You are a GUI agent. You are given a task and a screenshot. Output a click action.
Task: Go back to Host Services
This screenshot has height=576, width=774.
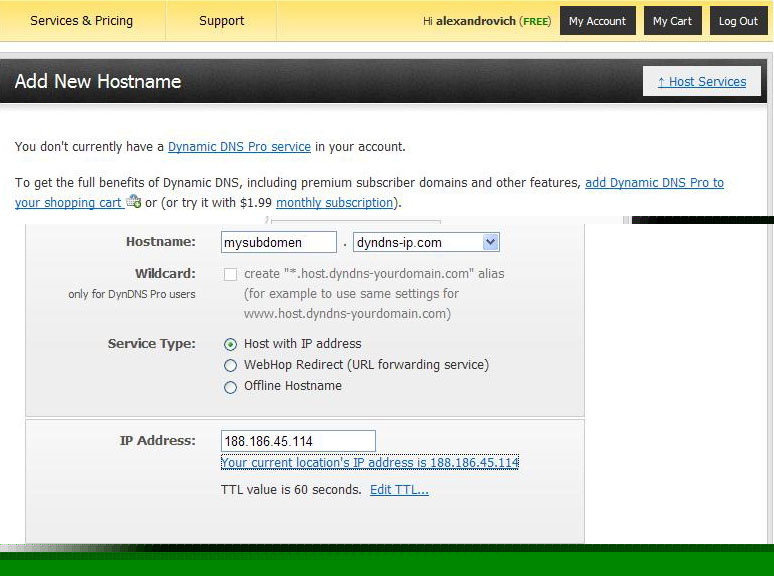701,81
